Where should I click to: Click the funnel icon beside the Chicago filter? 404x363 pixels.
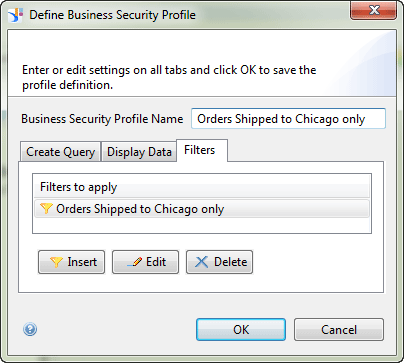click(46, 209)
